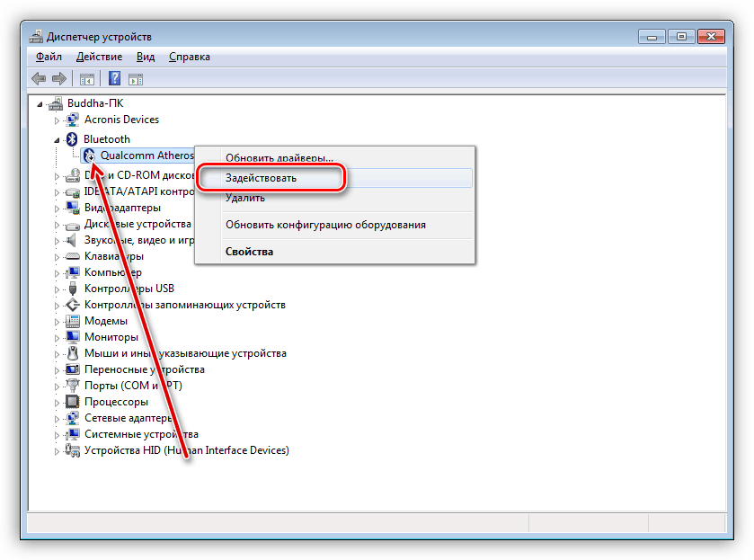The image size is (754, 560).
Task: Click the Qualcomm Atheros device icon
Action: (90, 156)
